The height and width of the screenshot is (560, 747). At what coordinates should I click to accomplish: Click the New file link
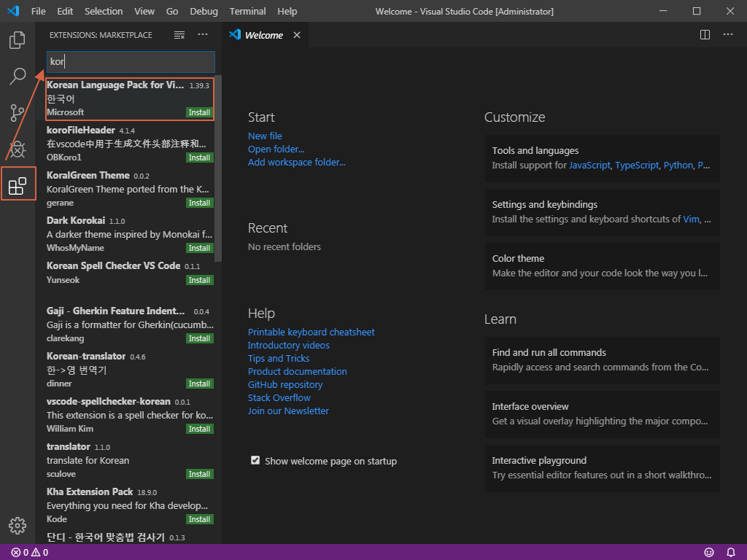(265, 136)
